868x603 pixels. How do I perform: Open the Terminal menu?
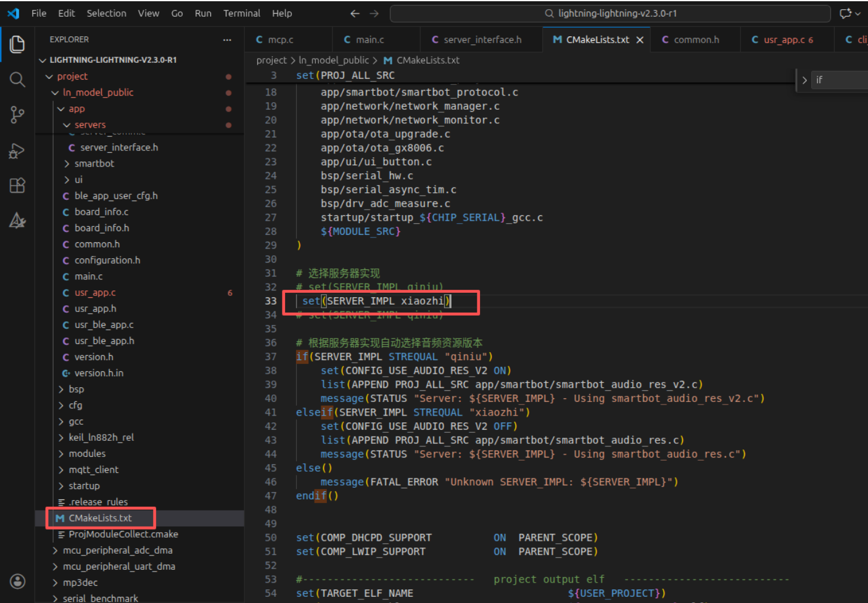pos(242,13)
